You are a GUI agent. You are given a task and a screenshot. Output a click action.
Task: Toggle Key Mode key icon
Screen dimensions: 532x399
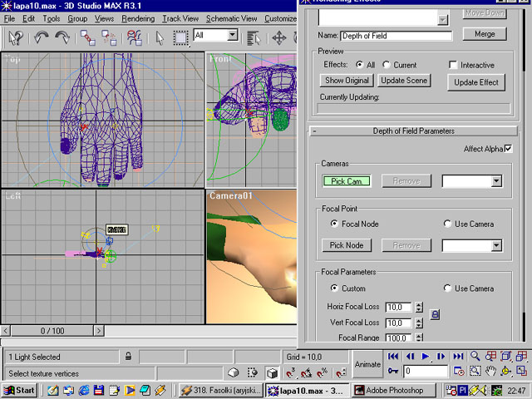[393, 371]
